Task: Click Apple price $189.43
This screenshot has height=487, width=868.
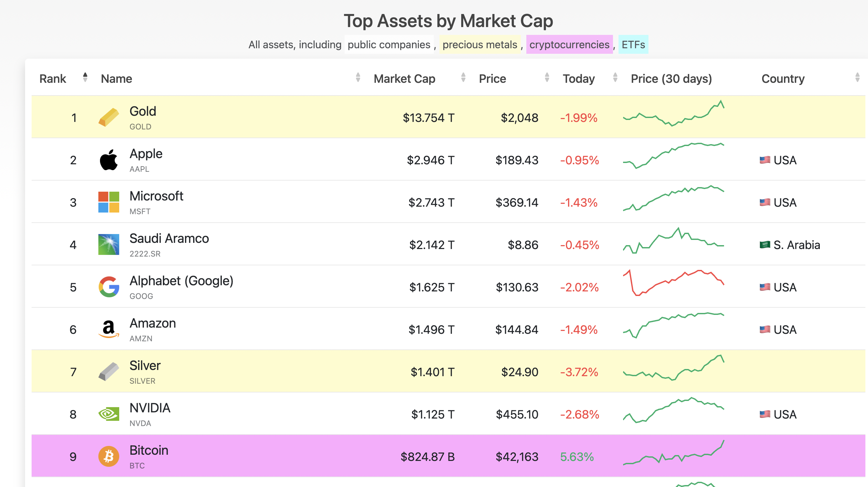Action: click(x=517, y=160)
